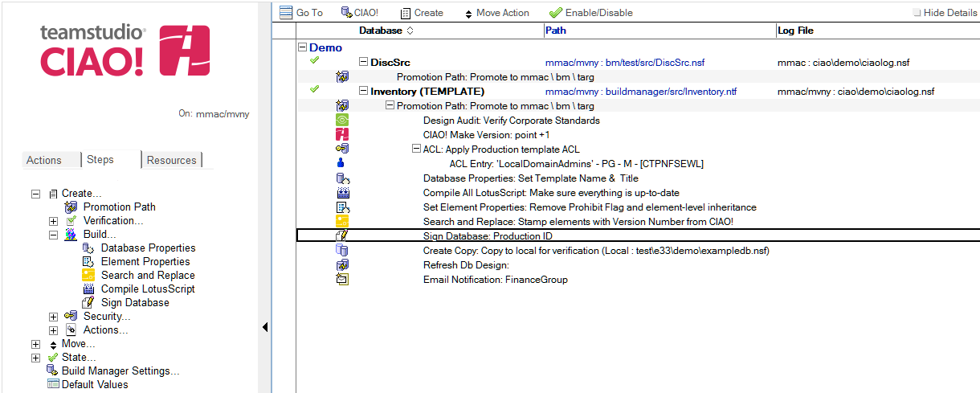
Task: Click the Go To toolbar icon
Action: pos(285,12)
